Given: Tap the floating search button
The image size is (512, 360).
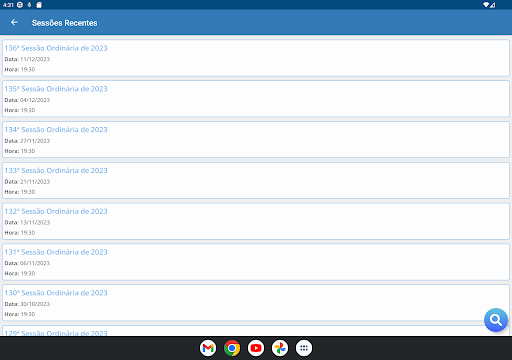Looking at the screenshot, I should point(496,320).
